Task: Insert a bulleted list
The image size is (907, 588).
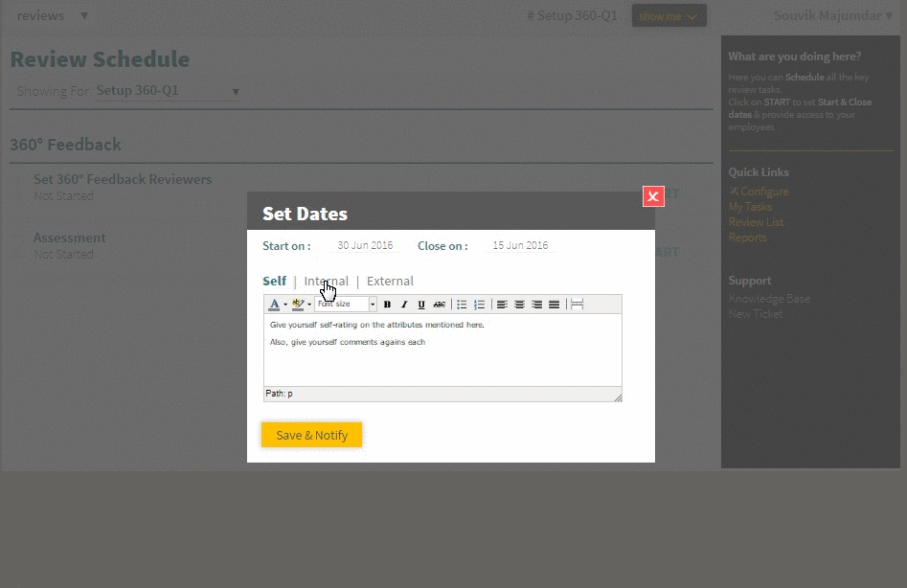Action: (x=462, y=305)
